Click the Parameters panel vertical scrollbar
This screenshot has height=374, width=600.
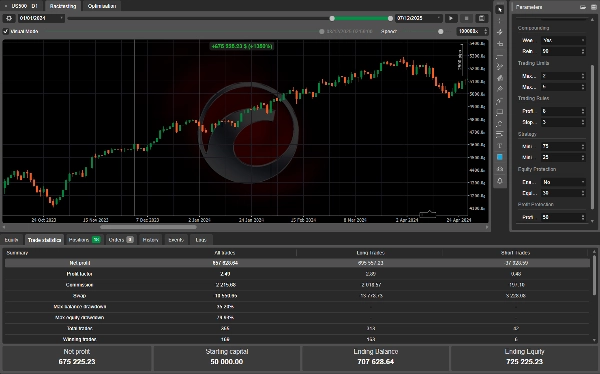point(593,137)
